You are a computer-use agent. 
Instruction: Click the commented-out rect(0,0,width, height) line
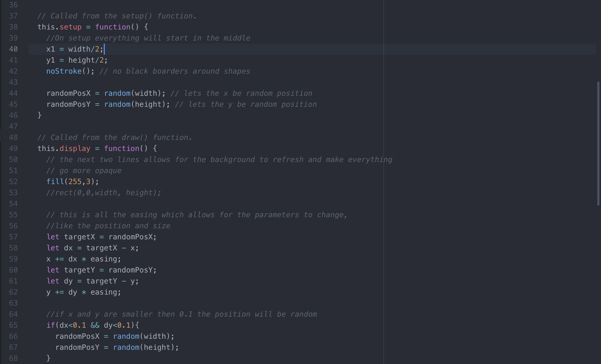click(104, 193)
